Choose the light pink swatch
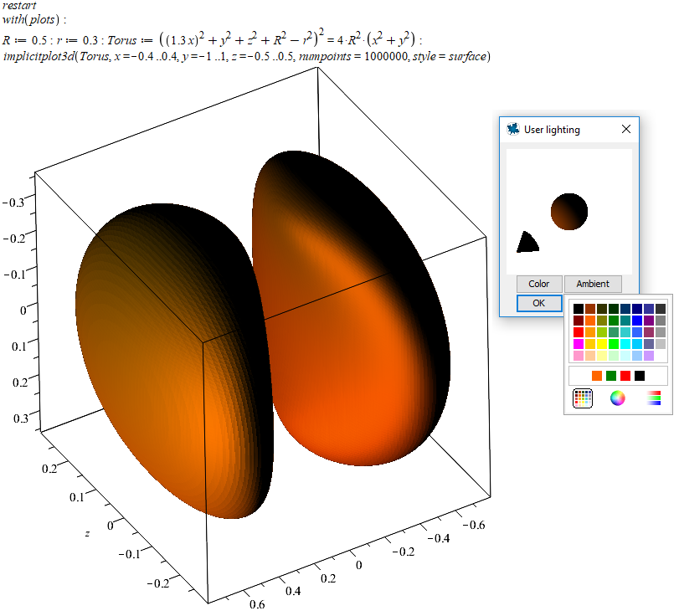 tap(579, 356)
